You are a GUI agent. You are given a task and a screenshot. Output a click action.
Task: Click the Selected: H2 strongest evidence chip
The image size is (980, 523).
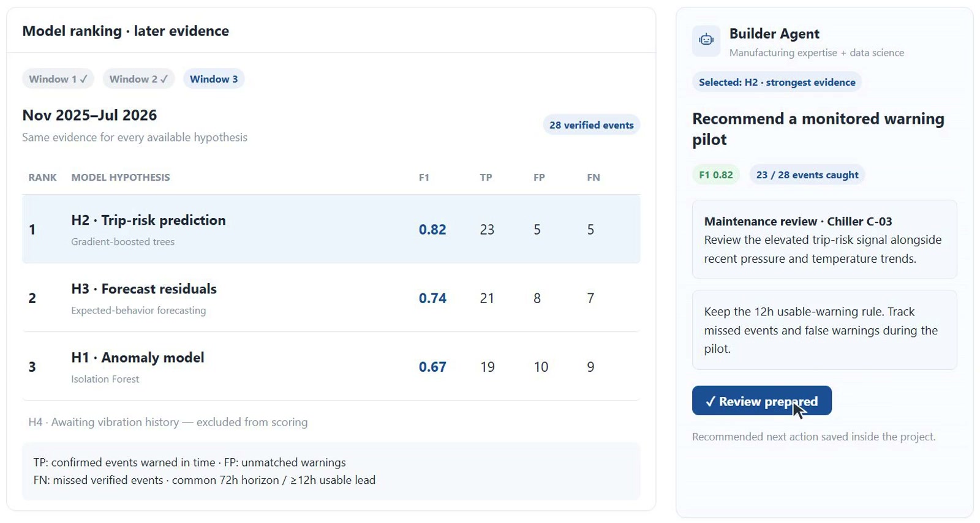(777, 82)
